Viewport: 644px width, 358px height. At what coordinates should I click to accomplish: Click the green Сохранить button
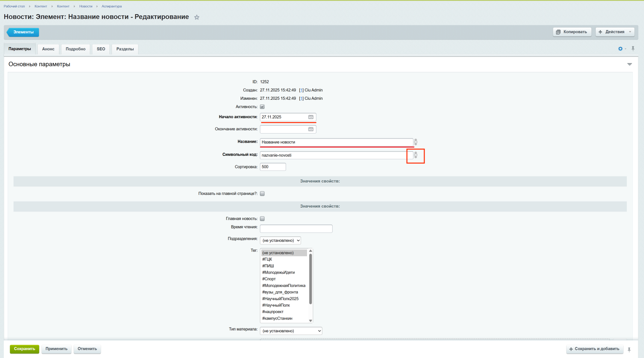[x=25, y=349]
